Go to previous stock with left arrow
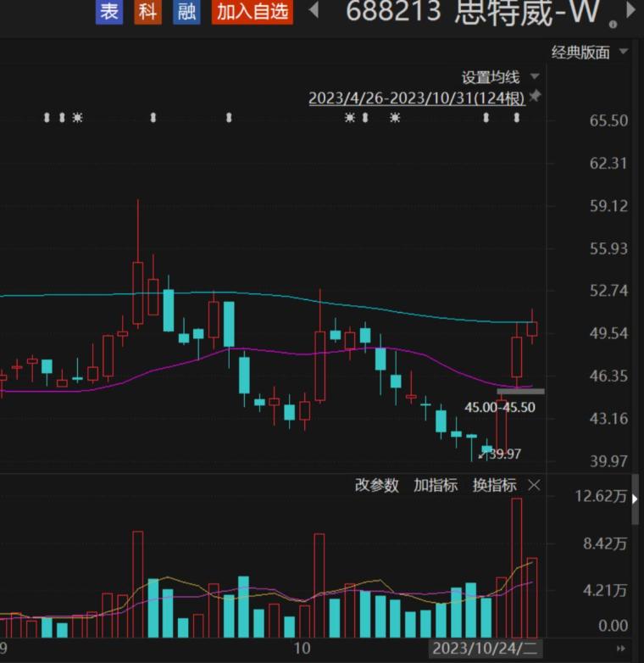This screenshot has width=644, height=663. coord(314,9)
